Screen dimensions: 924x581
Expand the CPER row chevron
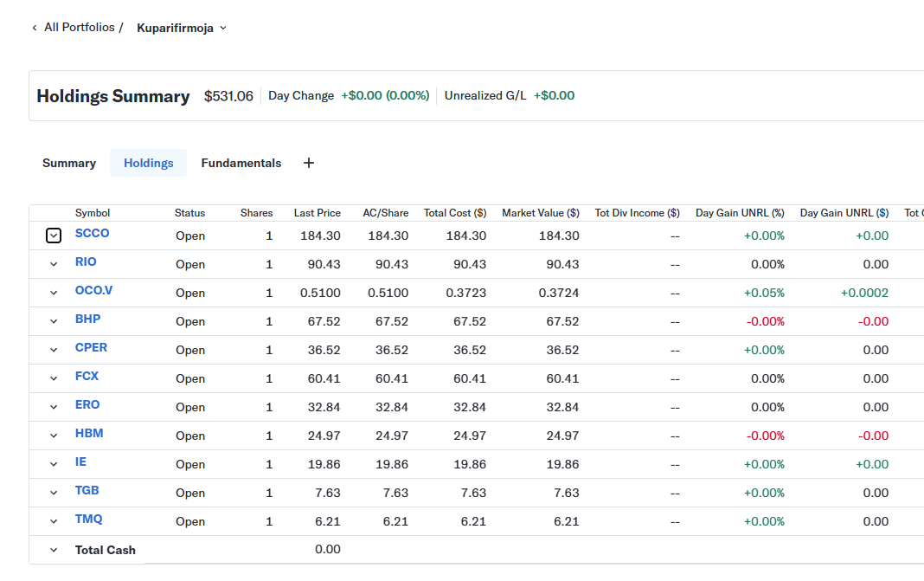[x=54, y=350]
